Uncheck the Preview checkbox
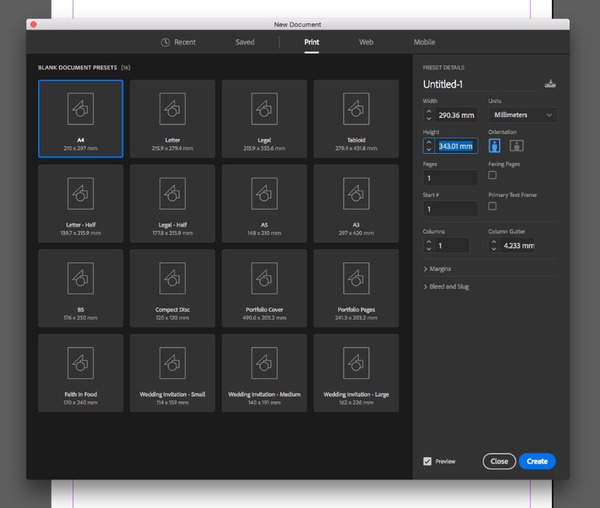The width and height of the screenshot is (600, 508). [428, 461]
